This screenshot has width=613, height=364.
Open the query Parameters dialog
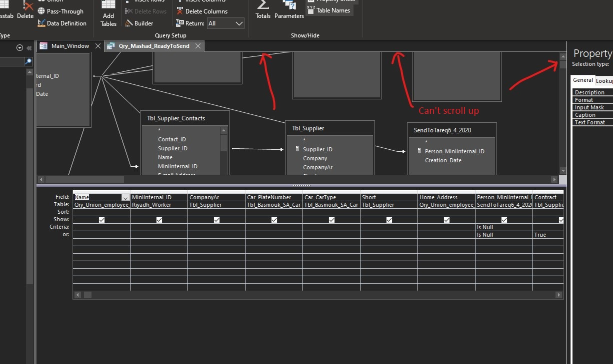click(x=289, y=10)
